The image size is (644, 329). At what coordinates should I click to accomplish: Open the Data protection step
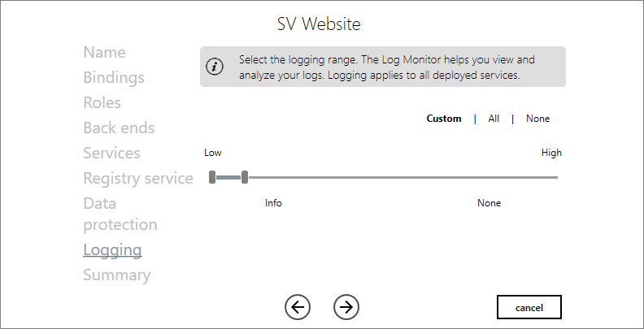[120, 214]
